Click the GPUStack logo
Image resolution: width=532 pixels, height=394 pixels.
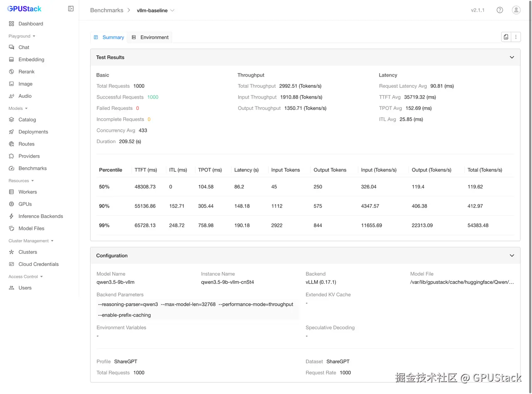pyautogui.click(x=25, y=8)
